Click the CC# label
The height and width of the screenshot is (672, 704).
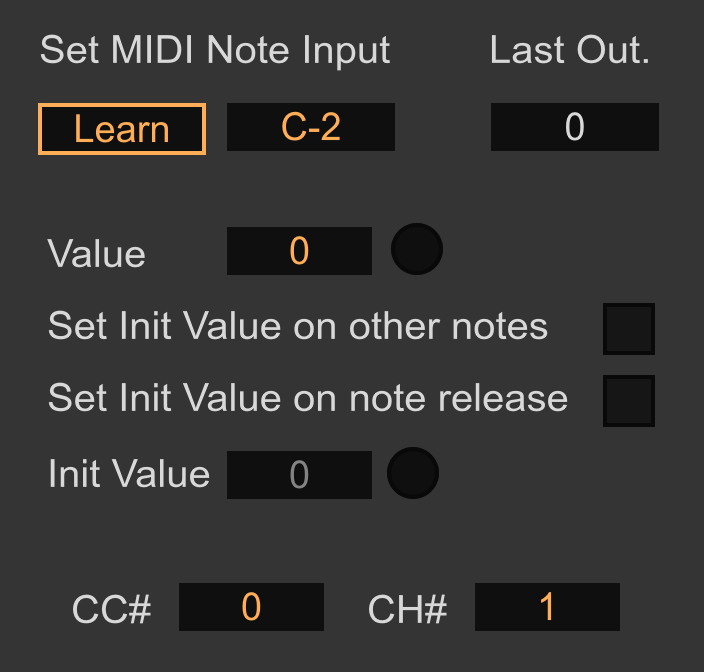point(112,609)
